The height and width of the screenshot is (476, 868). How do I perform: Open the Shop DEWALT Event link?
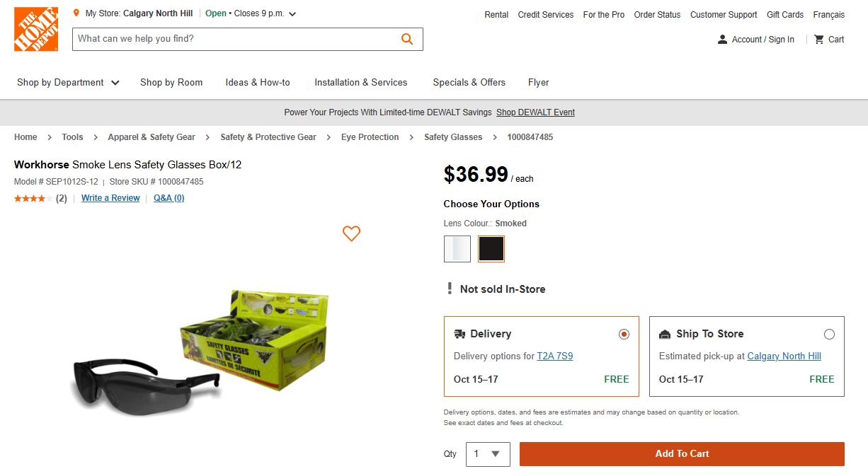pyautogui.click(x=535, y=112)
